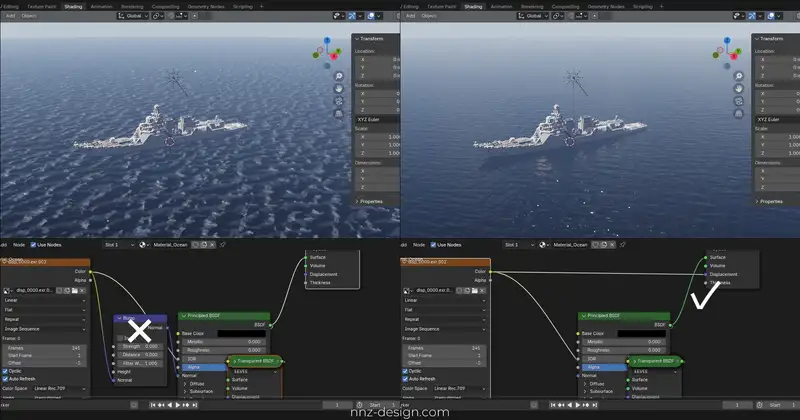The width and height of the screenshot is (800, 420).
Task: Click the pan hand icon in right viewport
Action: 740,89
